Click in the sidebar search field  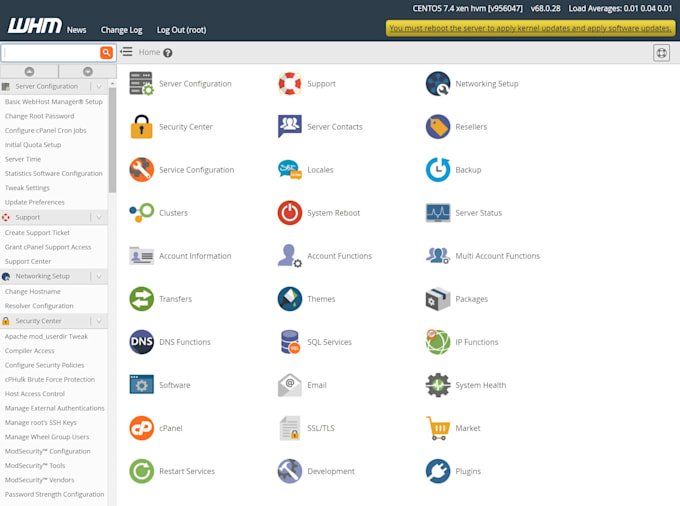coord(51,52)
